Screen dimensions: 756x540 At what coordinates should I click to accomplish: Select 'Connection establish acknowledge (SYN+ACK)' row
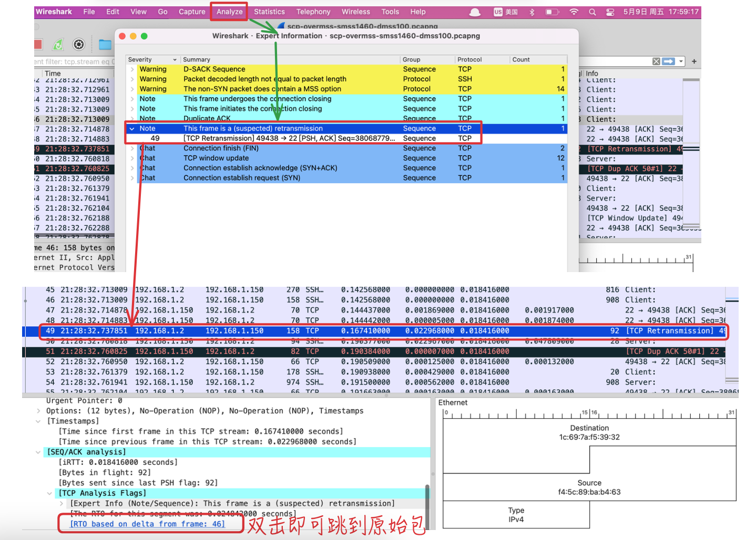(347, 168)
